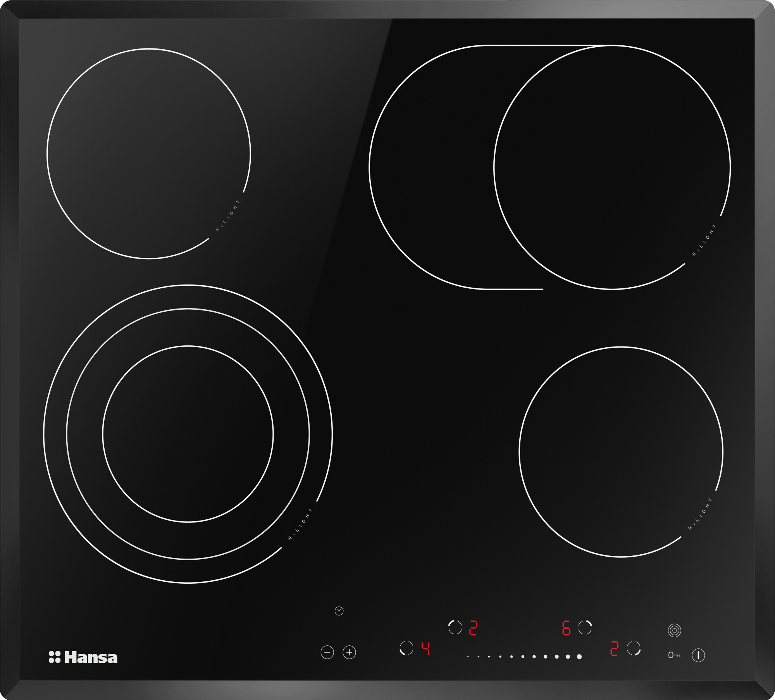Touch the front-right circular cooking zone

621,452
